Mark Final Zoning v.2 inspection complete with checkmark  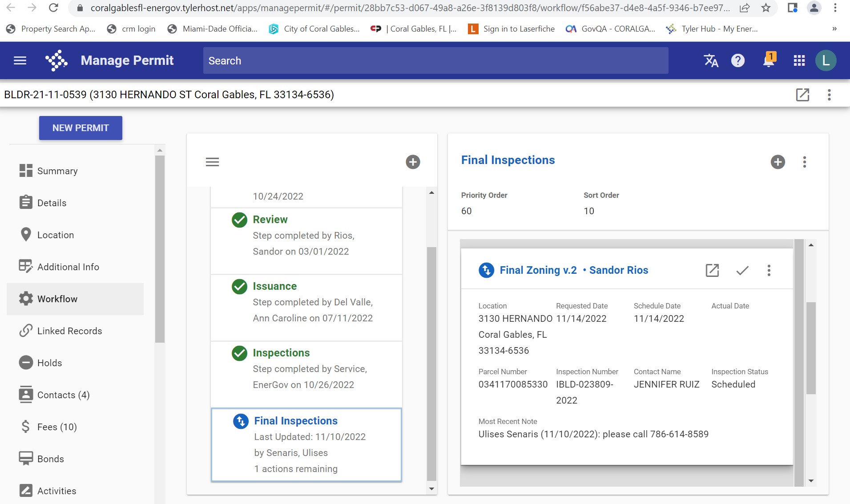(742, 270)
